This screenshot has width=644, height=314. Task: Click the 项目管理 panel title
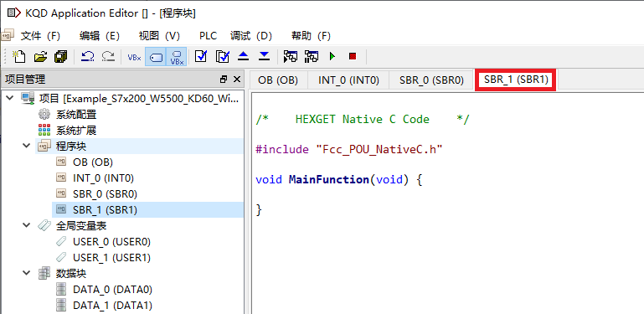(x=25, y=80)
